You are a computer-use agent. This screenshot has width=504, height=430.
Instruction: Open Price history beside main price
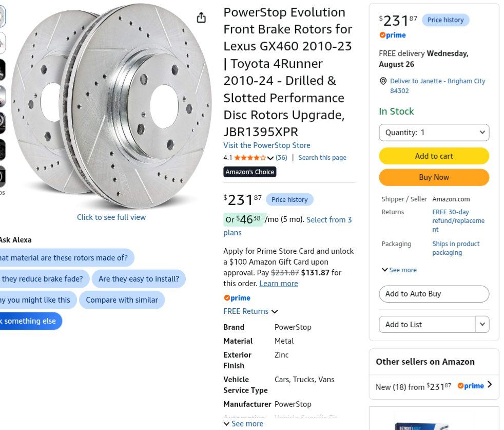click(289, 199)
